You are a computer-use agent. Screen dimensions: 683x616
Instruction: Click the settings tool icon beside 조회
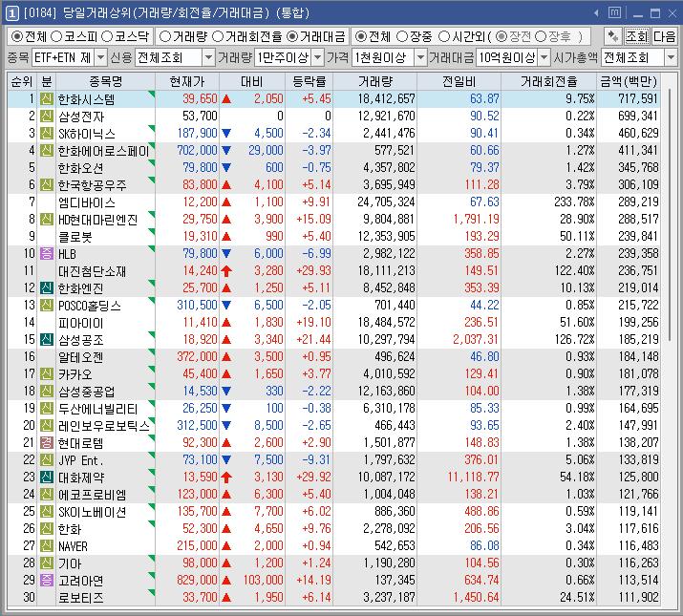613,36
